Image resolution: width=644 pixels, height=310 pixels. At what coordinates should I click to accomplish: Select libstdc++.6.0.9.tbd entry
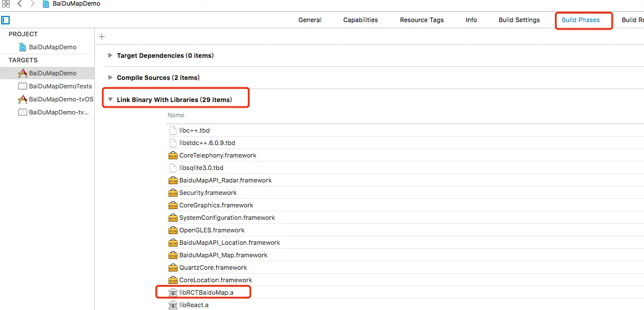click(208, 143)
